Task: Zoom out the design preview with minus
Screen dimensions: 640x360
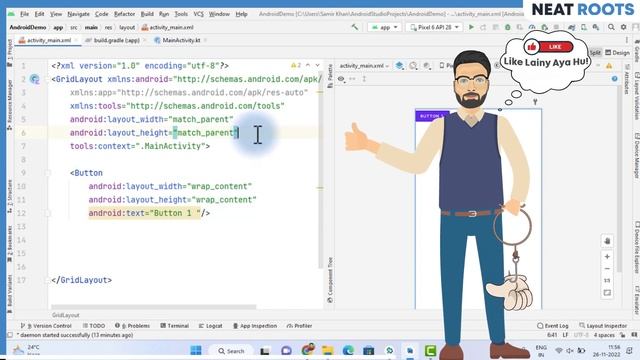Action: 607,269
